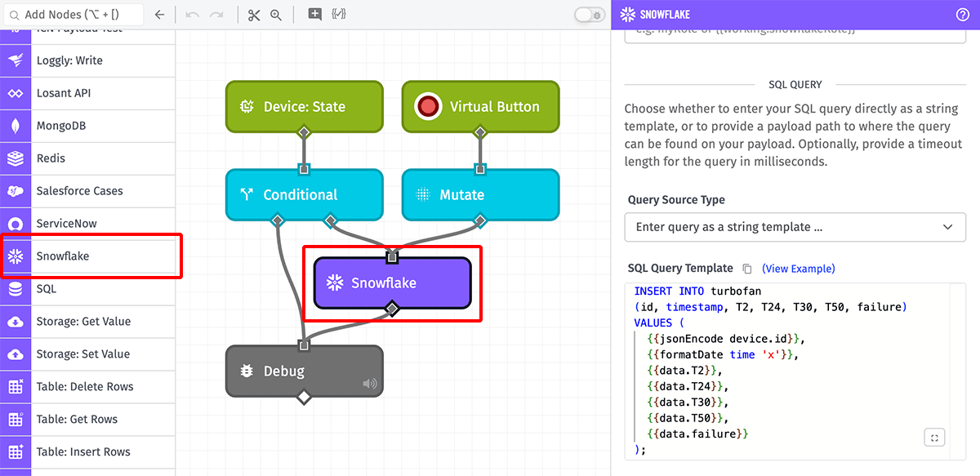
Task: Undo the last workflow change
Action: tap(192, 15)
